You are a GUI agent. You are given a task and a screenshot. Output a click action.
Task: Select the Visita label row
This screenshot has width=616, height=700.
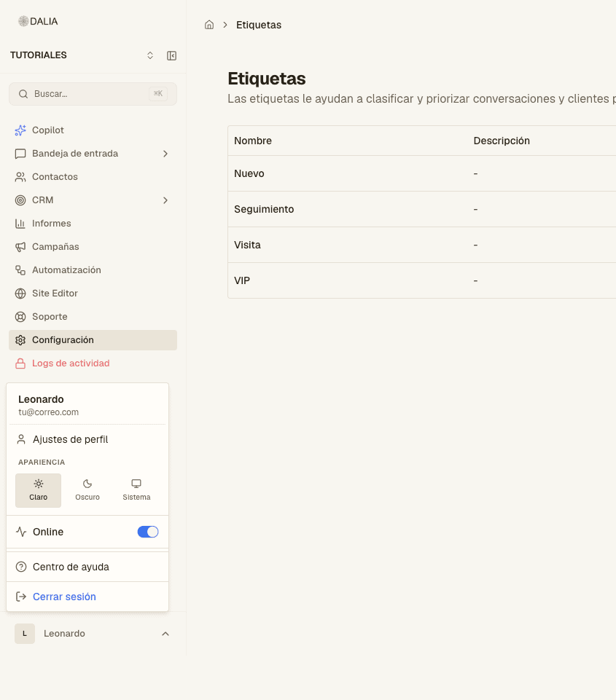(421, 245)
